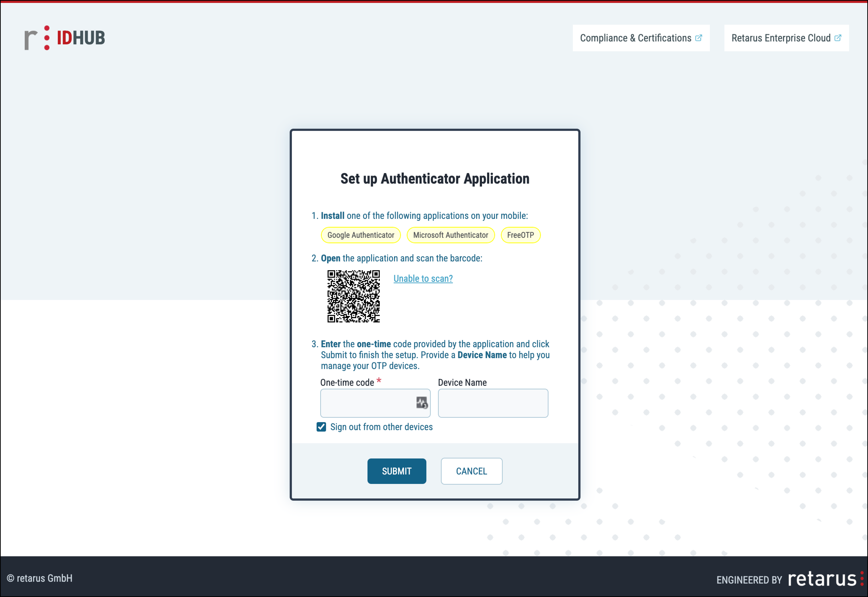
Task: Click the IDHUB logo
Action: click(65, 38)
